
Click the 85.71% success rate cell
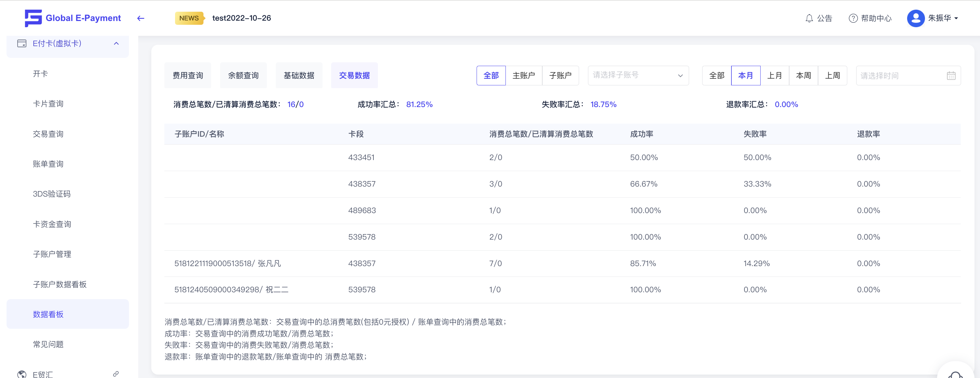pos(643,263)
